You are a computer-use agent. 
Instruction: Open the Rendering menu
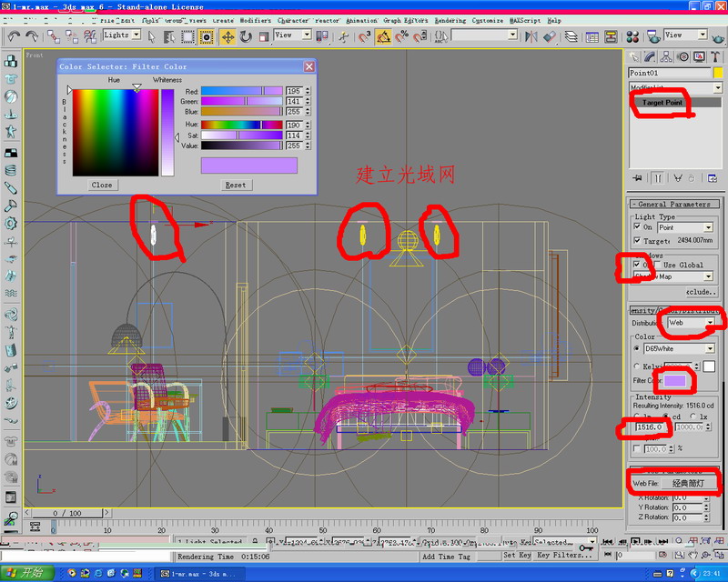click(x=450, y=20)
